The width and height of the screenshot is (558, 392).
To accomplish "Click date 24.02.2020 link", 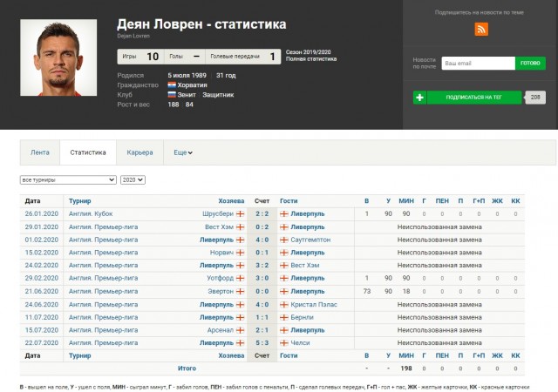I will 42,266.
